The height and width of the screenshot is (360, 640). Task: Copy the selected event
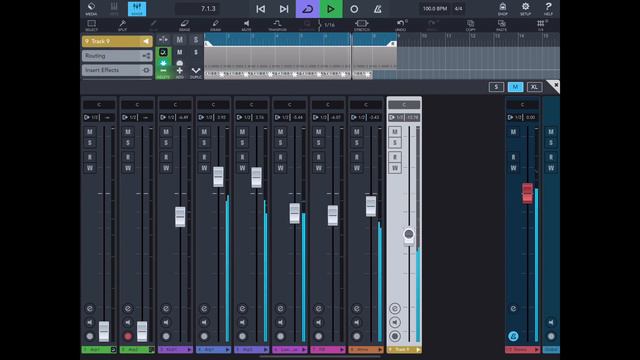pyautogui.click(x=471, y=25)
